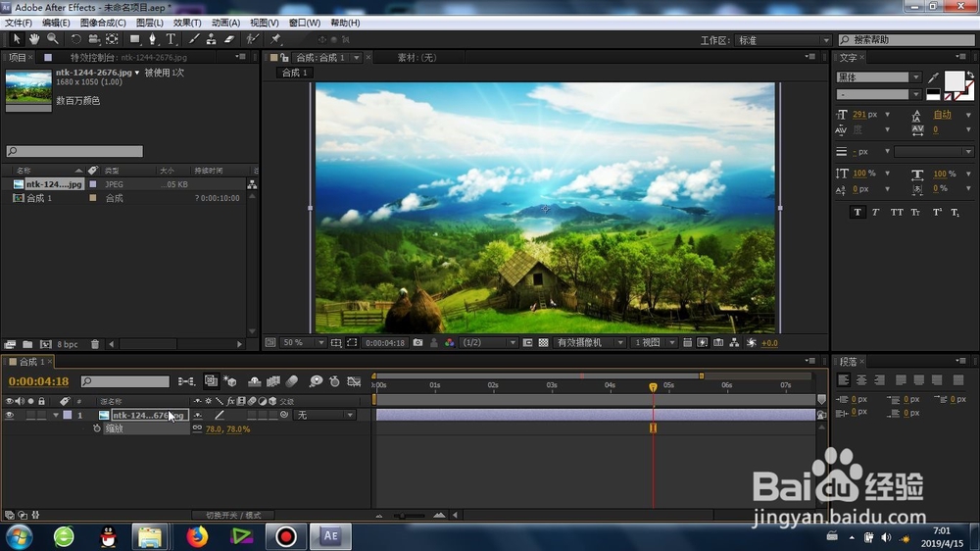Create new folder in project panel

point(27,344)
